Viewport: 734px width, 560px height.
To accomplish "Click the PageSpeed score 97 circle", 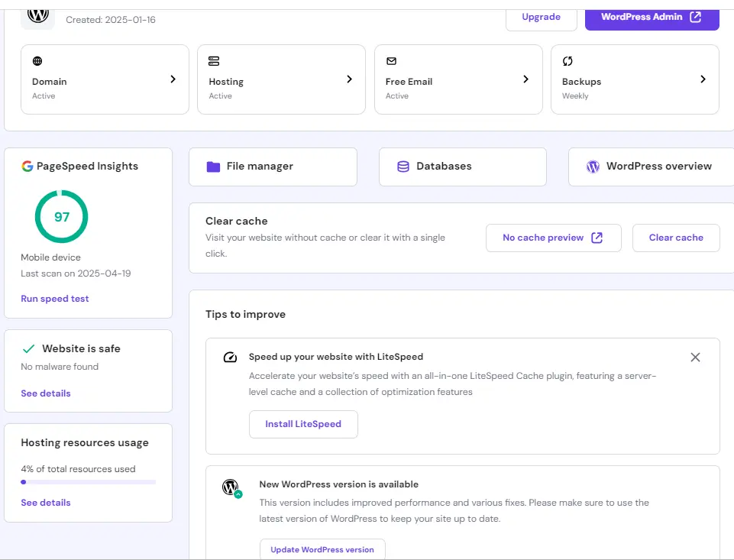I will click(x=62, y=217).
